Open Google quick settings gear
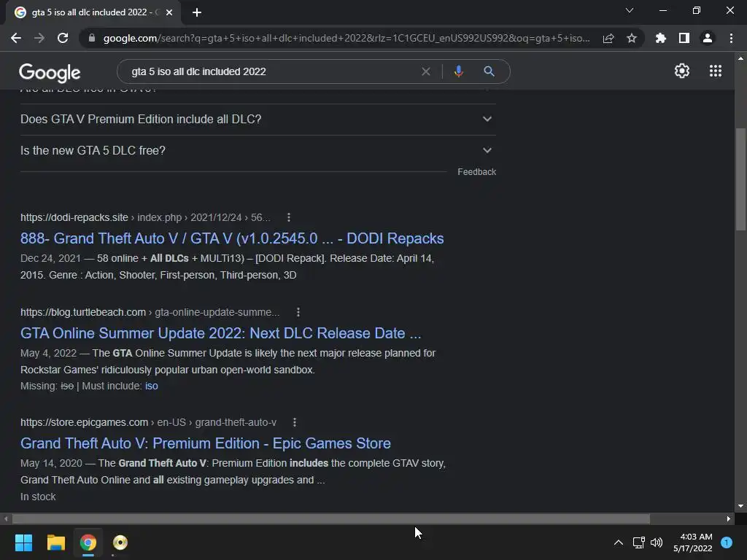 click(682, 71)
